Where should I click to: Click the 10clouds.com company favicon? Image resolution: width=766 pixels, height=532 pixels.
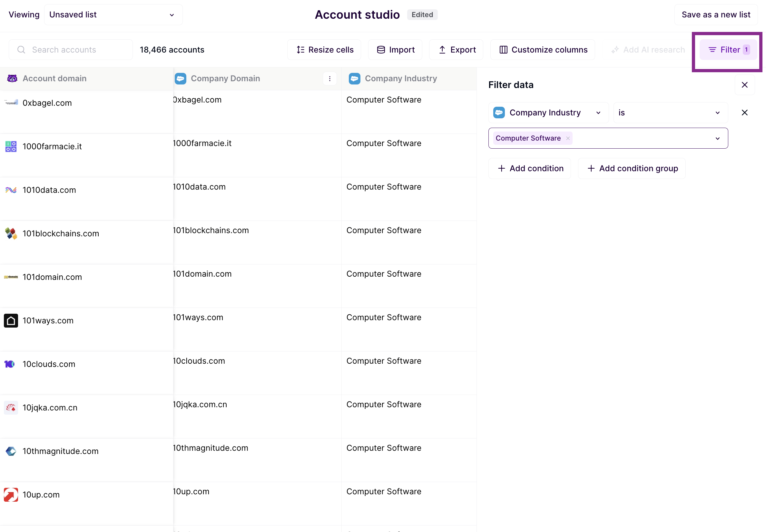click(10, 364)
